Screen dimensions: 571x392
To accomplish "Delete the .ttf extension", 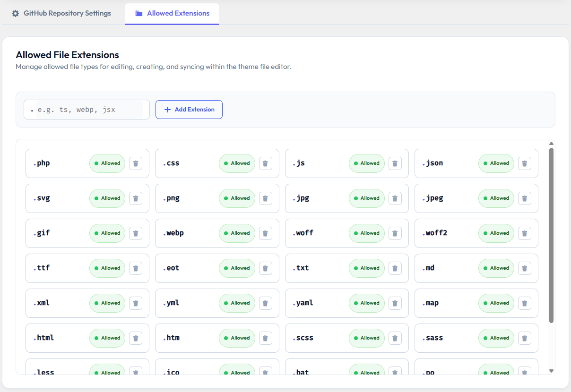I will 136,268.
